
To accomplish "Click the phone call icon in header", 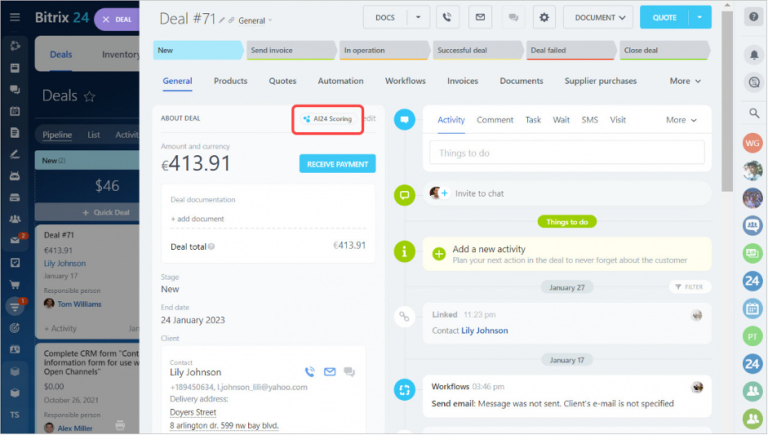I will (447, 18).
